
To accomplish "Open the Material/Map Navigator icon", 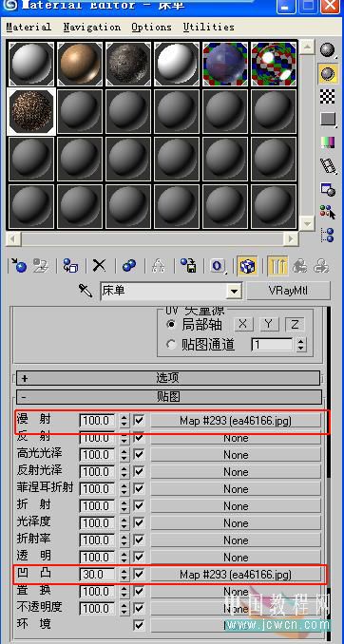I will point(327,235).
